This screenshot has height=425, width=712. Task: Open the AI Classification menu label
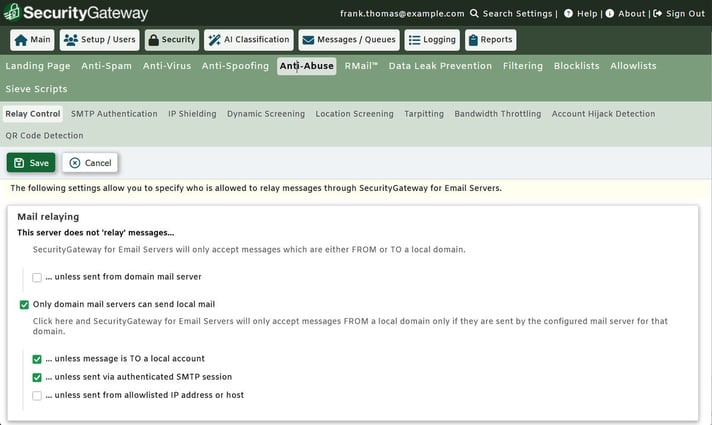[x=256, y=40]
